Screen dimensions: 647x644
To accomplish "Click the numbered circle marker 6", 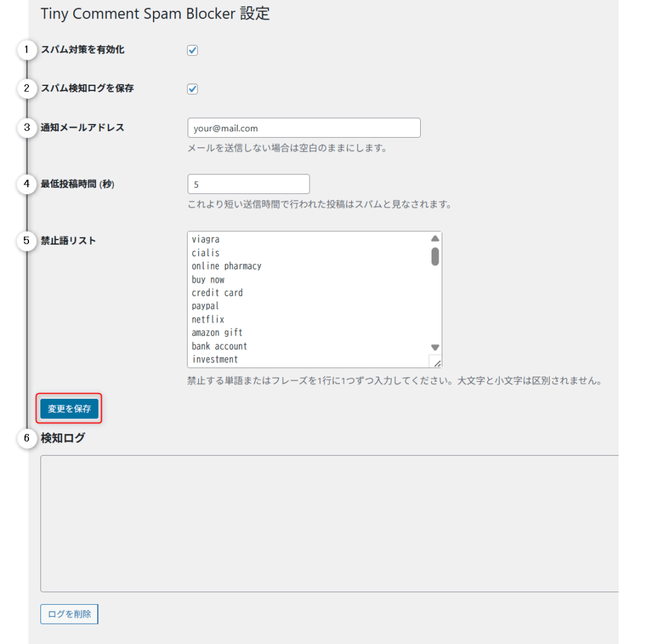I will coord(27,438).
